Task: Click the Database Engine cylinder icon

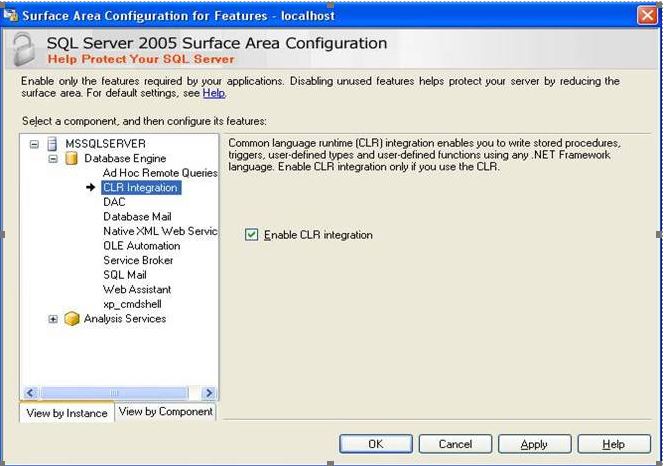Action: tap(71, 158)
